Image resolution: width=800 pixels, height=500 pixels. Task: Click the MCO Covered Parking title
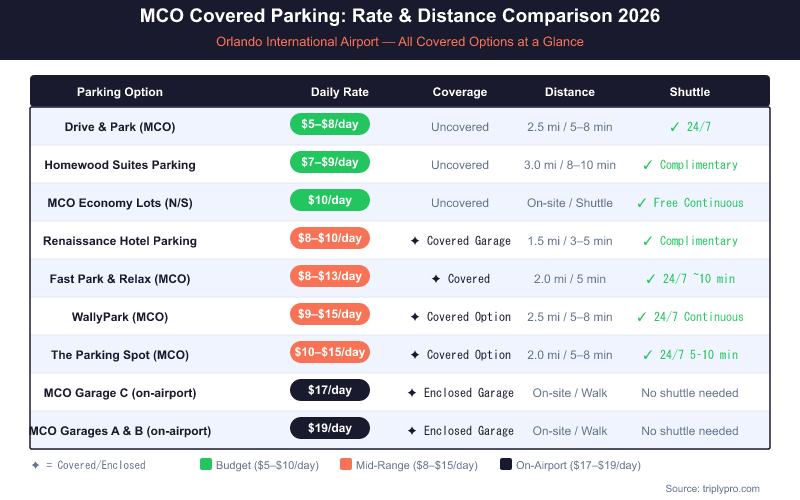(399, 16)
